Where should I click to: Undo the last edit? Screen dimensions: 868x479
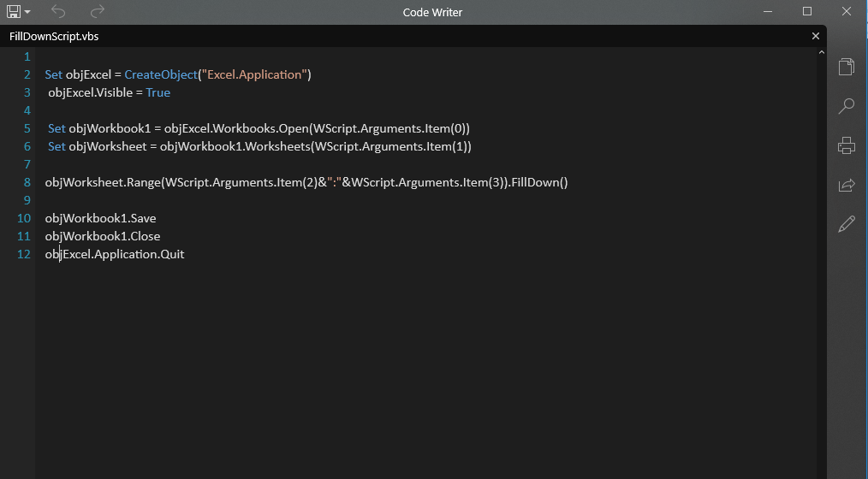click(x=58, y=11)
